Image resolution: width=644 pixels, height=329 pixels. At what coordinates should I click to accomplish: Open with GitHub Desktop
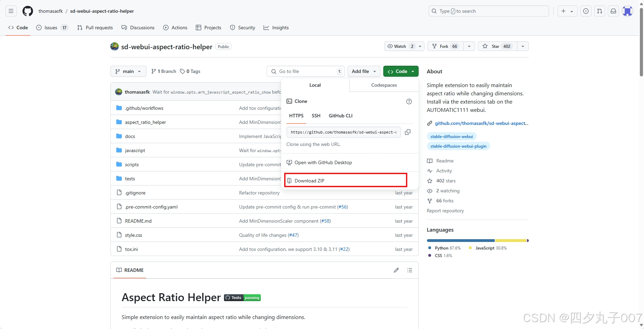tap(350, 162)
